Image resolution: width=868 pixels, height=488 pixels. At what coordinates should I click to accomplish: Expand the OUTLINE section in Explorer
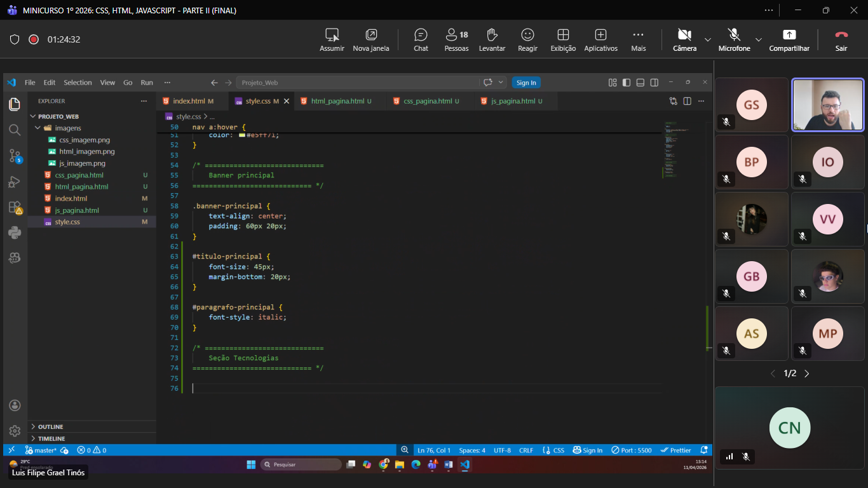tap(50, 427)
